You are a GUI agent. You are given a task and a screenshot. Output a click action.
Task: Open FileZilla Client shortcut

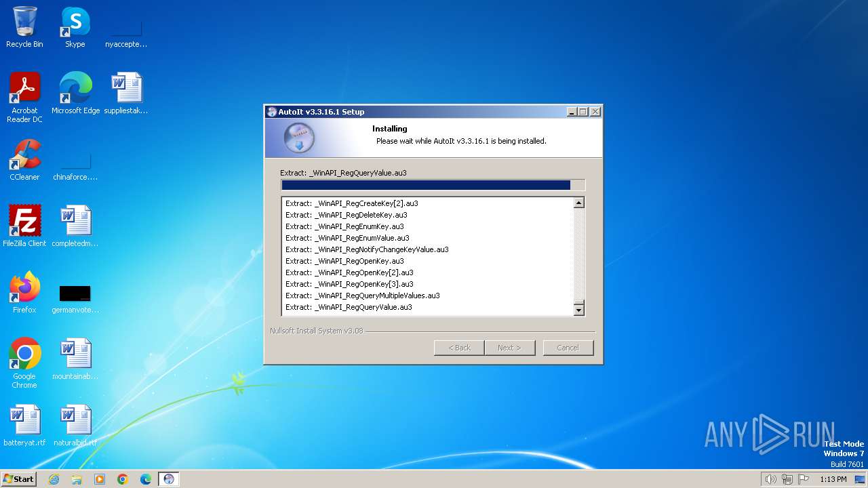[24, 226]
